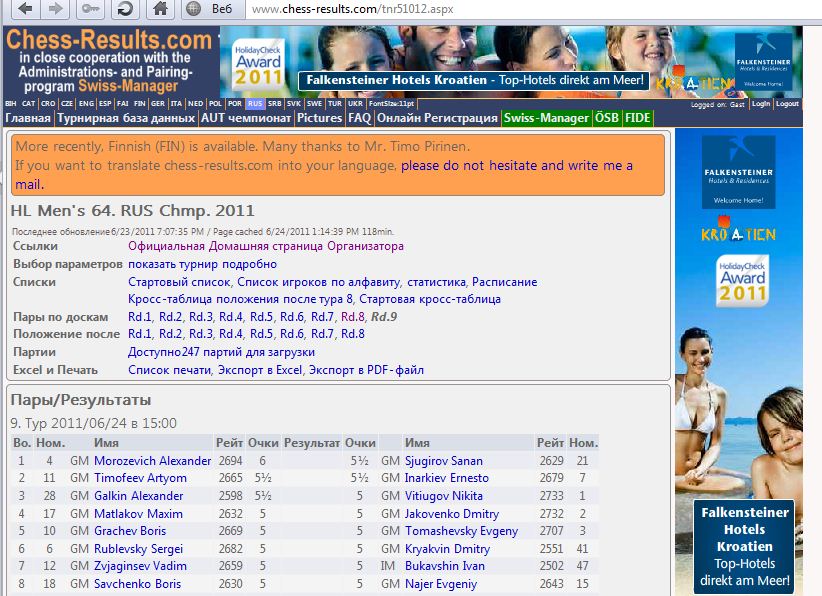Click the key (password) icon in toolbar
Viewport: 822px width, 596px height.
[89, 9]
